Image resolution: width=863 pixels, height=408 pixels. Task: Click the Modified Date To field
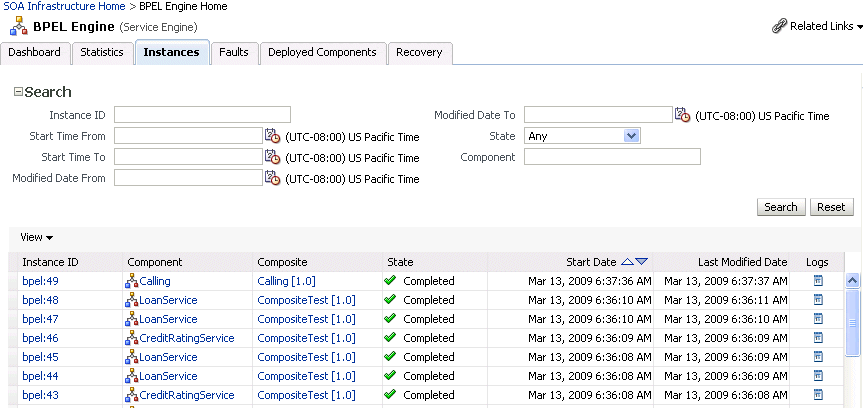pyautogui.click(x=598, y=115)
